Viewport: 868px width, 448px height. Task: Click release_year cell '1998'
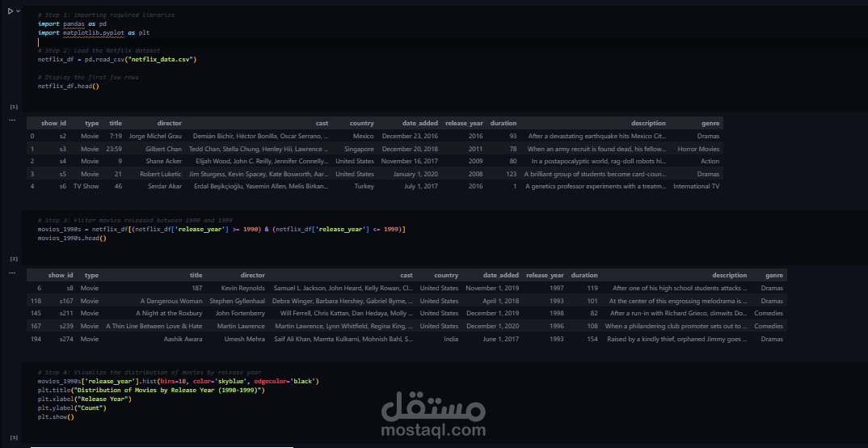pos(557,314)
